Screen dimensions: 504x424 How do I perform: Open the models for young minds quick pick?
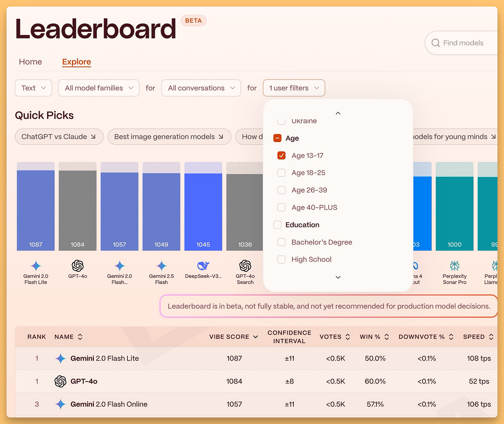455,137
